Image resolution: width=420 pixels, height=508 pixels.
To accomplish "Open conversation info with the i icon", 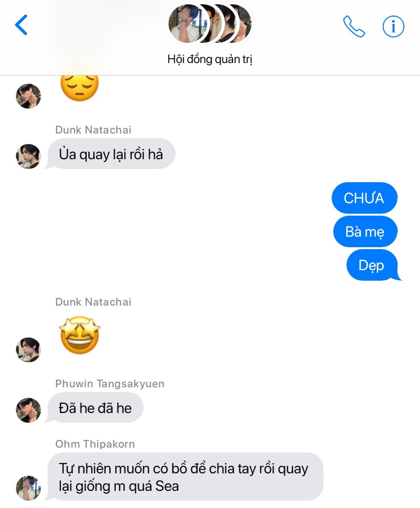I will tap(393, 26).
